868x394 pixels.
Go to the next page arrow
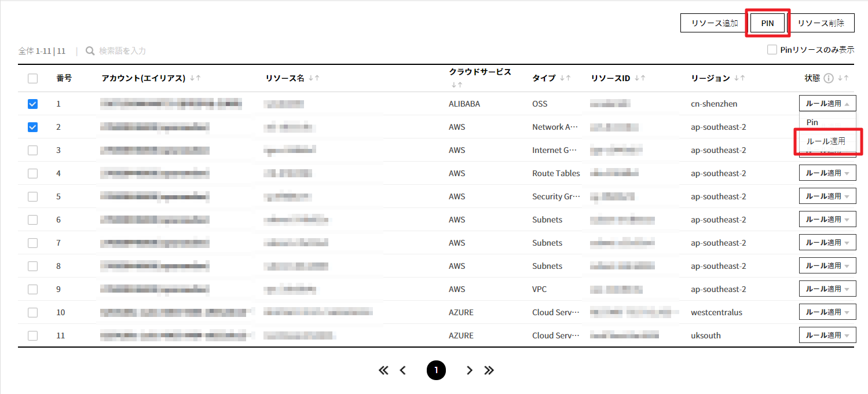click(470, 370)
